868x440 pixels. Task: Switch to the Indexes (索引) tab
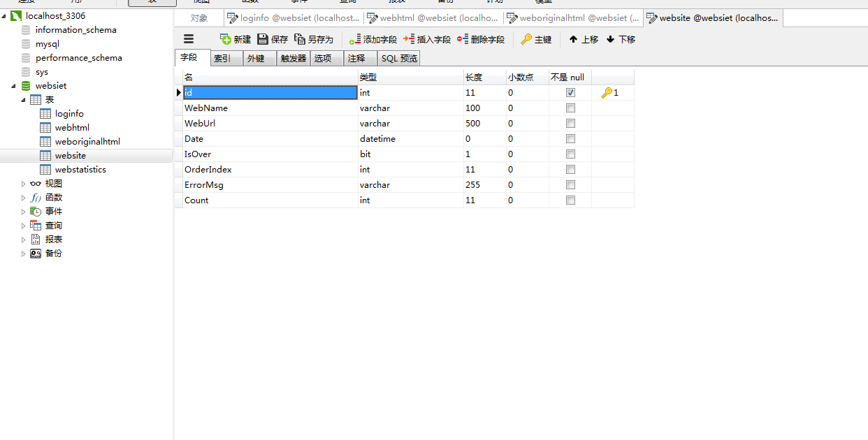pyautogui.click(x=226, y=58)
